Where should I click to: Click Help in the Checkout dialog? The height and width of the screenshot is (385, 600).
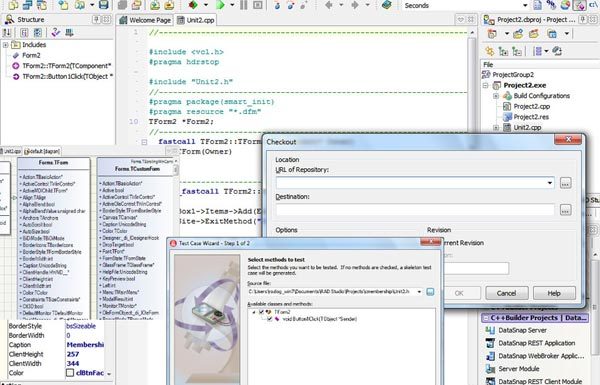(554, 293)
